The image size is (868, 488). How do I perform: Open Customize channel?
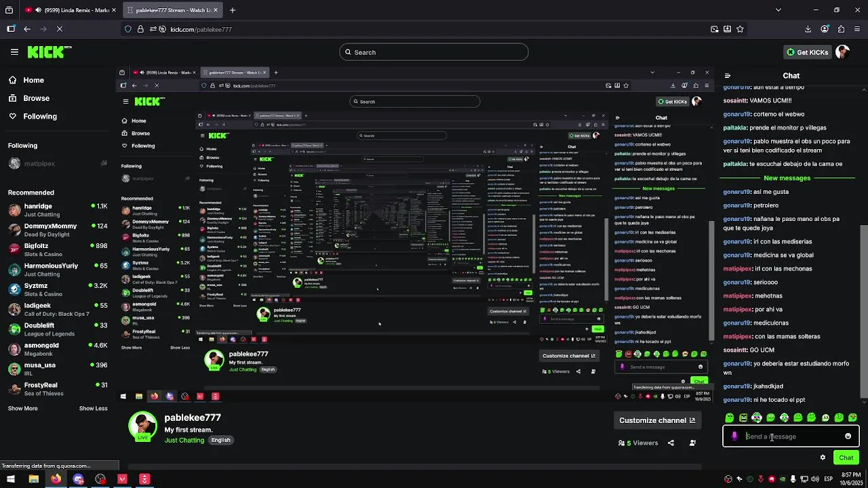tap(656, 420)
